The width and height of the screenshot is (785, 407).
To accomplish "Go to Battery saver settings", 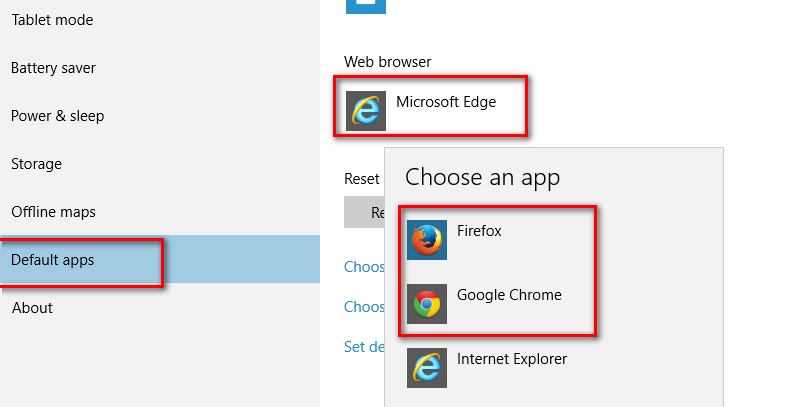I will (53, 68).
